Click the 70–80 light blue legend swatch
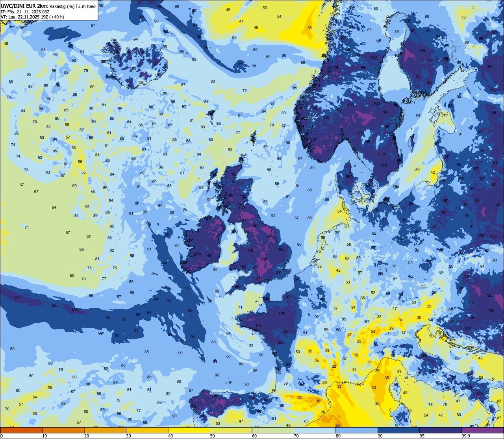Screen dimensions: 504x439 (x=315, y=430)
